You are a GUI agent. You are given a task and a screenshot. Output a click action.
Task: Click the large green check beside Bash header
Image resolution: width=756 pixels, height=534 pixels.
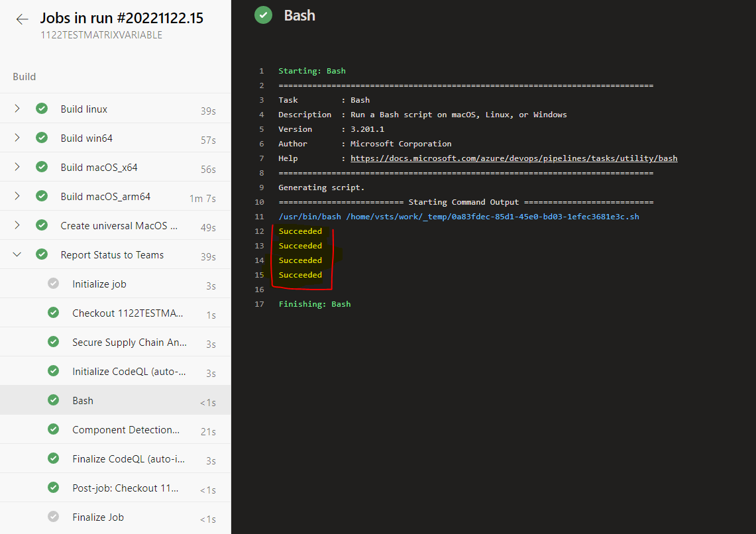[263, 15]
